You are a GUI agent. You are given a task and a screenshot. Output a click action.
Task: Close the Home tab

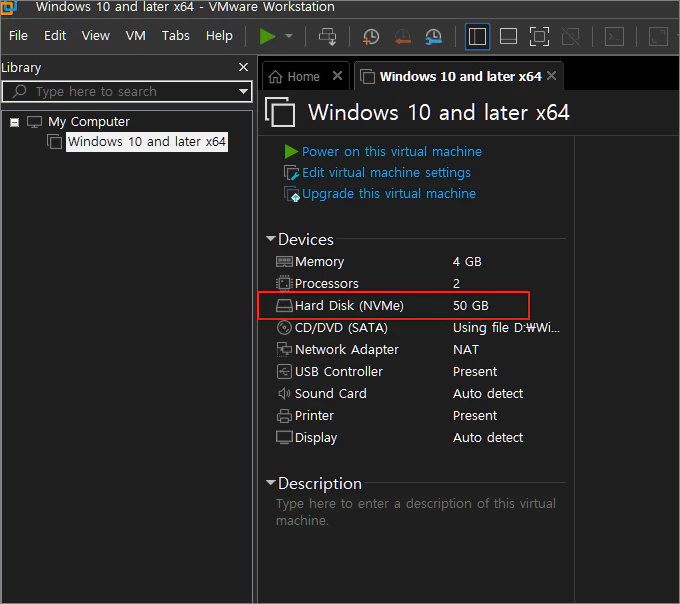pos(337,76)
